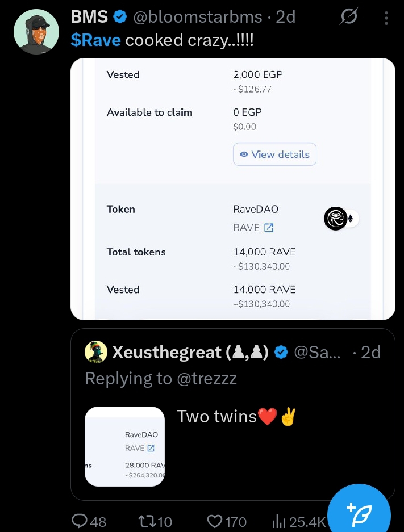Open Xeusthegreat's profile avatar

[96, 352]
